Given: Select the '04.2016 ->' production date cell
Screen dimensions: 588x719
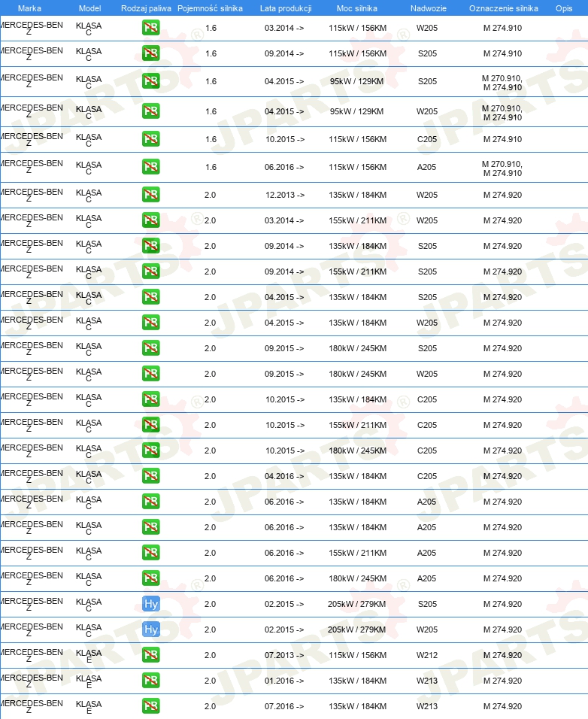Looking at the screenshot, I should point(283,476).
